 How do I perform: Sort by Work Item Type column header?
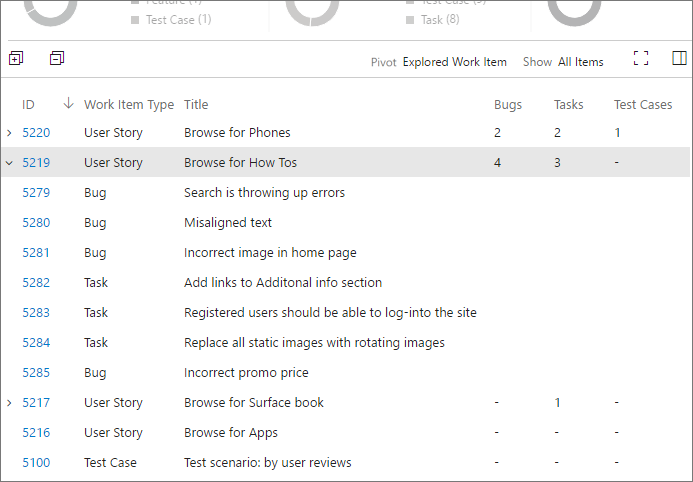coord(128,105)
